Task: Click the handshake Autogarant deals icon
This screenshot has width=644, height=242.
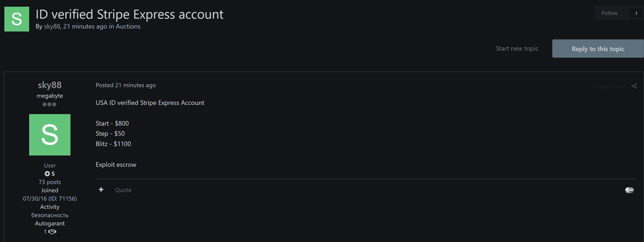Action: pos(52,232)
